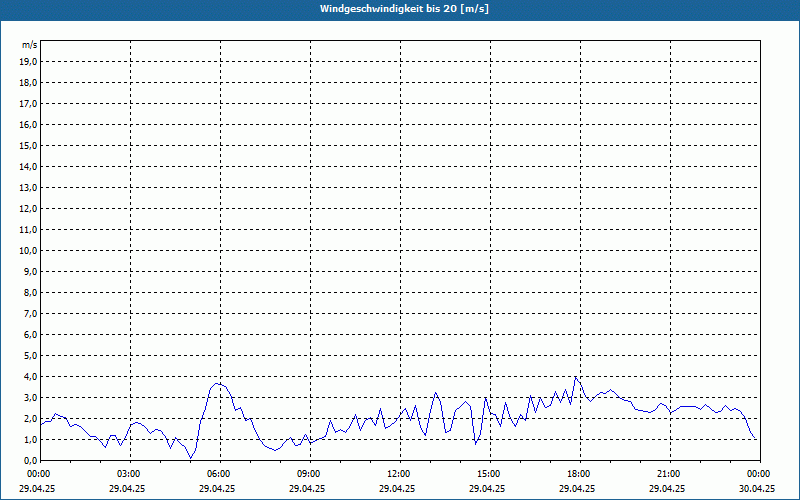This screenshot has height=500, width=800.
Task: Click the '14,0' y-axis label
Action: coord(30,166)
